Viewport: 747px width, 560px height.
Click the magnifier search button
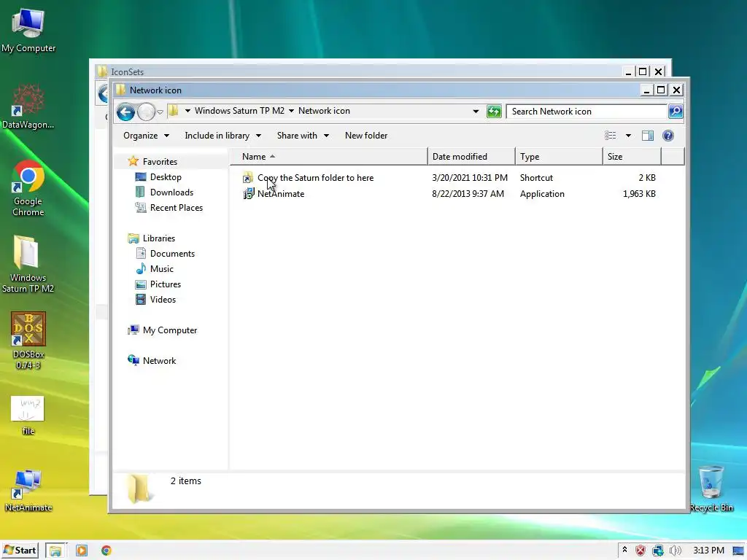pyautogui.click(x=676, y=112)
